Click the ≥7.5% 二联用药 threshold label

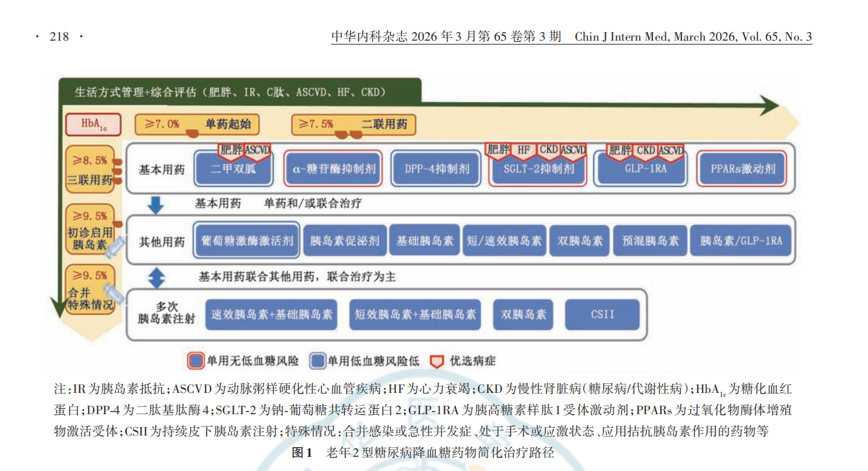353,125
